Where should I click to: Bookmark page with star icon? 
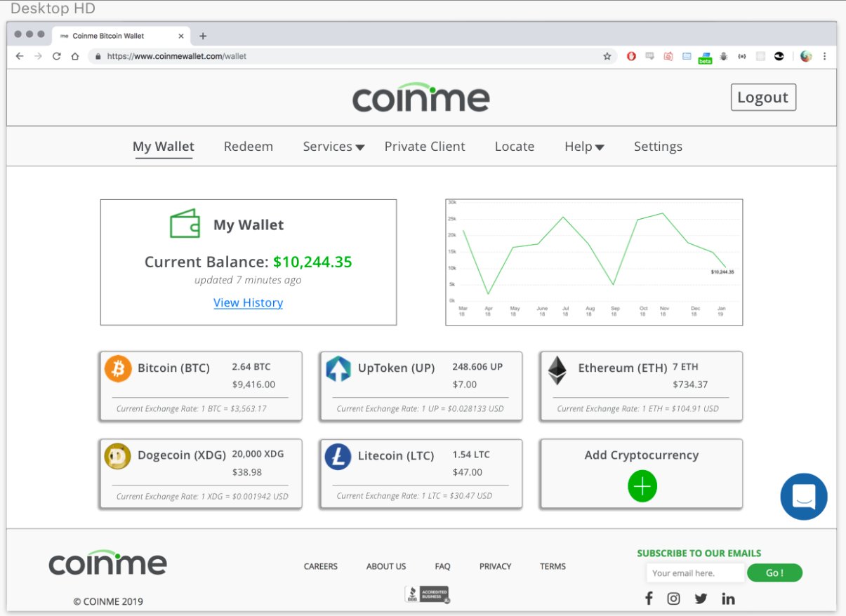point(607,56)
